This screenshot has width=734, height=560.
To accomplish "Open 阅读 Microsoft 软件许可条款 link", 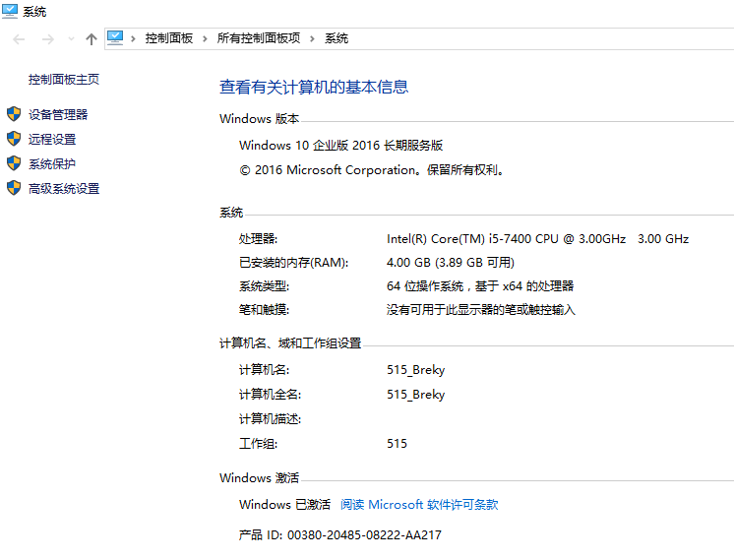I will click(x=419, y=505).
